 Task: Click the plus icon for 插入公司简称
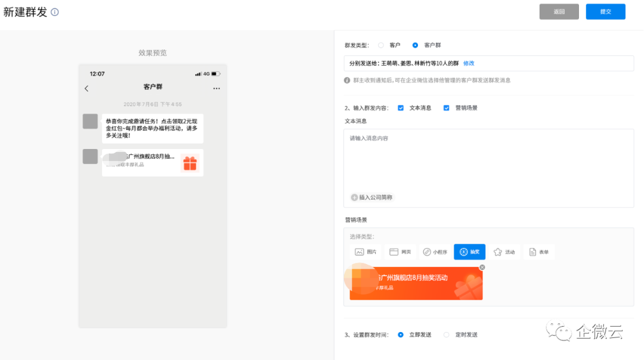pos(354,197)
